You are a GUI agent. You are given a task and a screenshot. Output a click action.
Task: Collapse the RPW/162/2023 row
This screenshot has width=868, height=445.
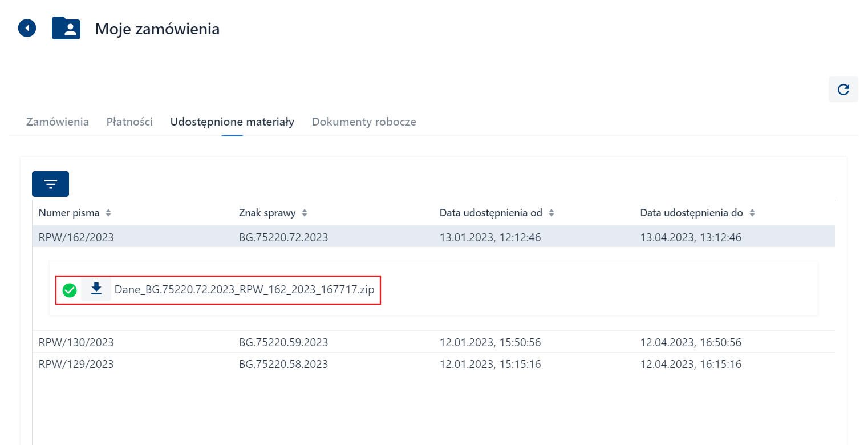coord(76,237)
